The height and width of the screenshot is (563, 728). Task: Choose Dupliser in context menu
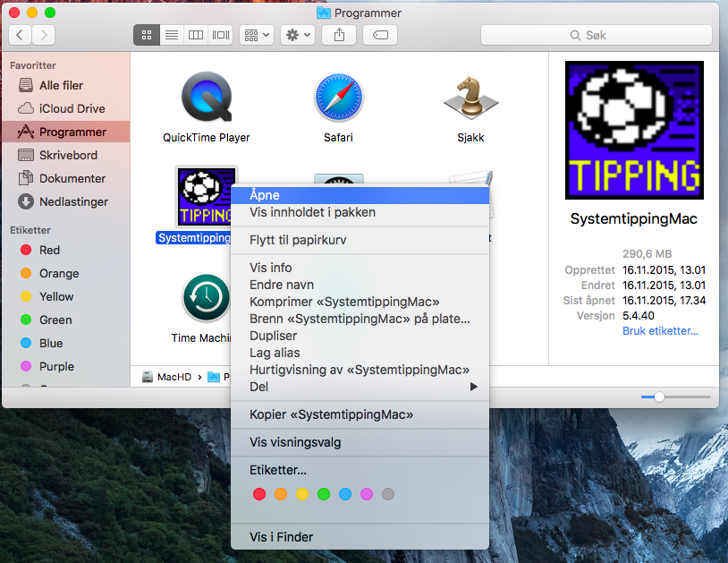tap(360, 336)
